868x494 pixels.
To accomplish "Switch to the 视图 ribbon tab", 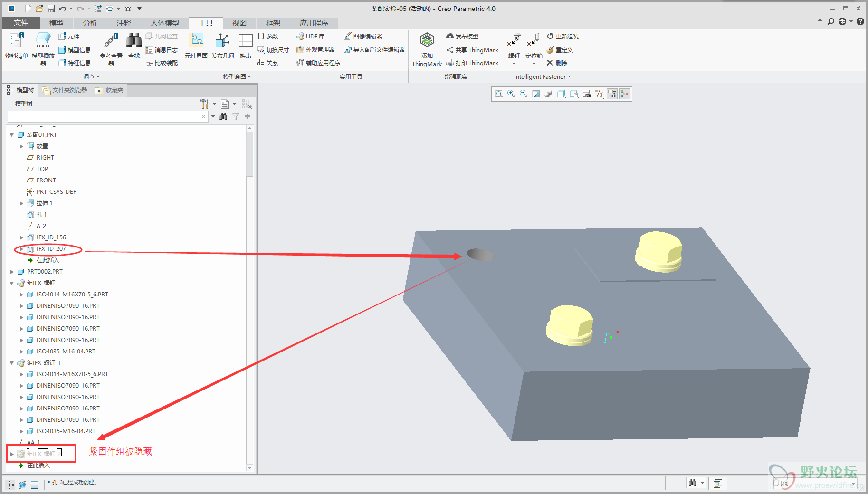I will pos(239,23).
